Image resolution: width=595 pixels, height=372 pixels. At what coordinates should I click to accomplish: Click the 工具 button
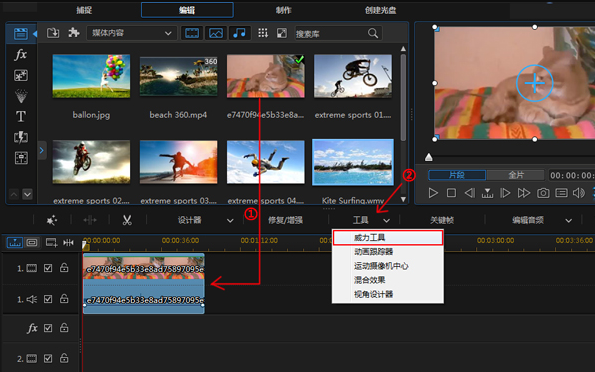(360, 220)
